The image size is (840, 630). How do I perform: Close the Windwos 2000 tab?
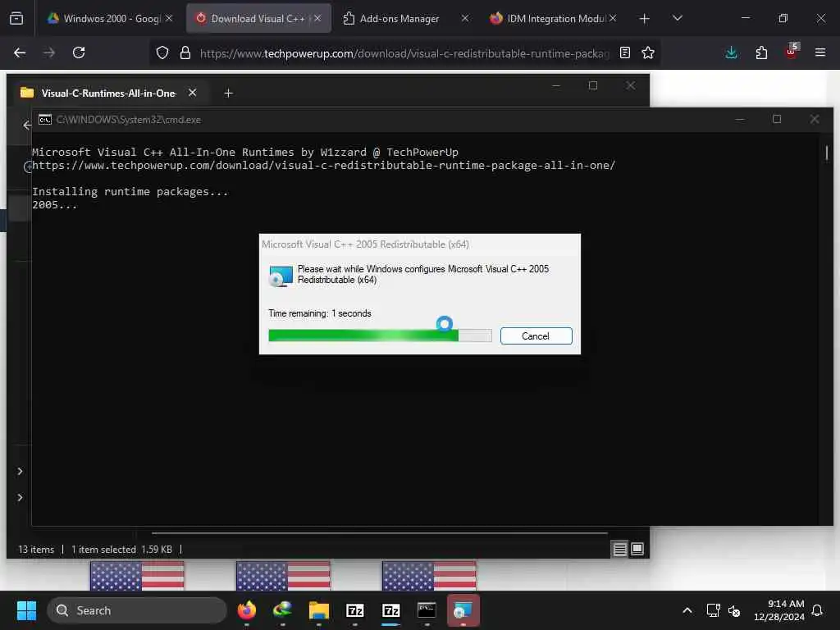tap(169, 18)
